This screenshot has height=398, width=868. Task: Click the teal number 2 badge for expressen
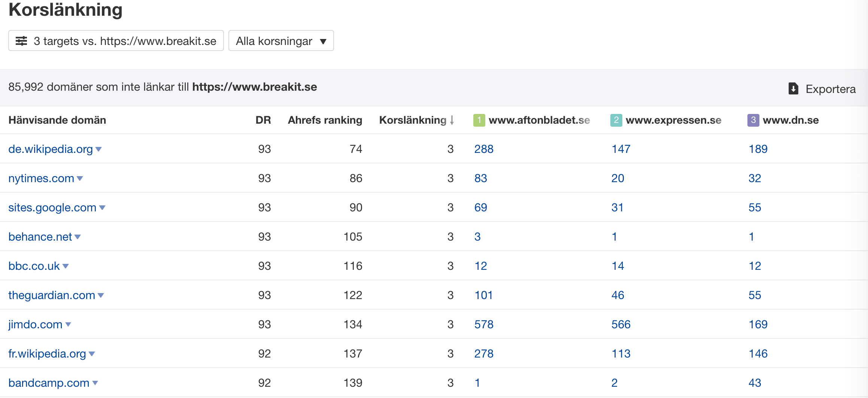point(616,120)
